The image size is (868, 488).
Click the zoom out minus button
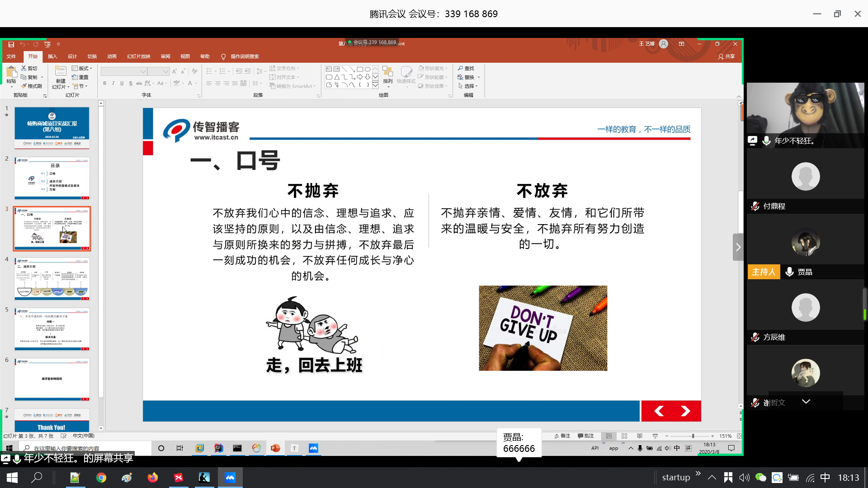pyautogui.click(x=667, y=436)
